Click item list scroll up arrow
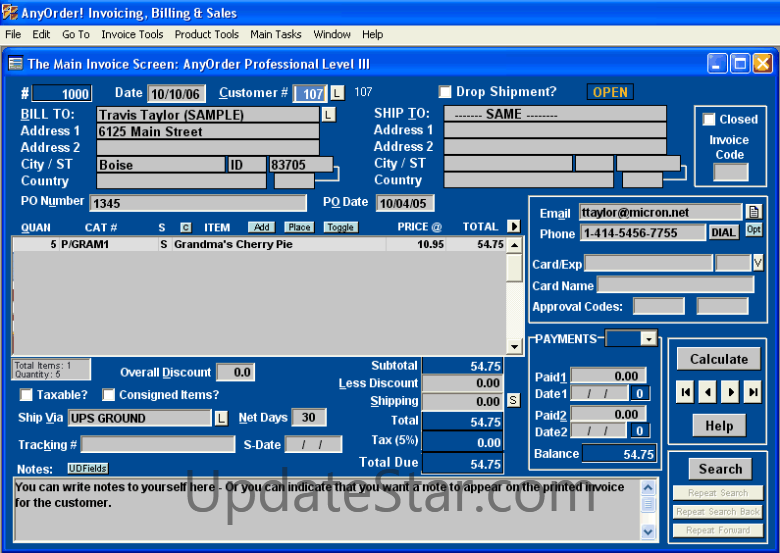This screenshot has height=553, width=780. [x=514, y=245]
